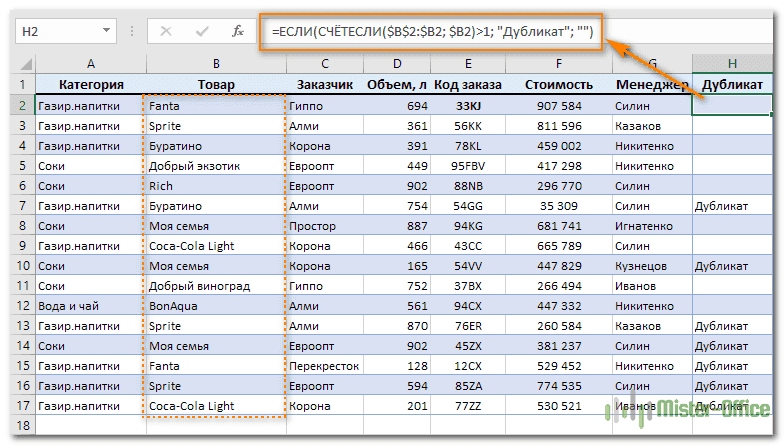Click the Enter checkmark formula icon
This screenshot has width=784, height=446.
point(202,32)
